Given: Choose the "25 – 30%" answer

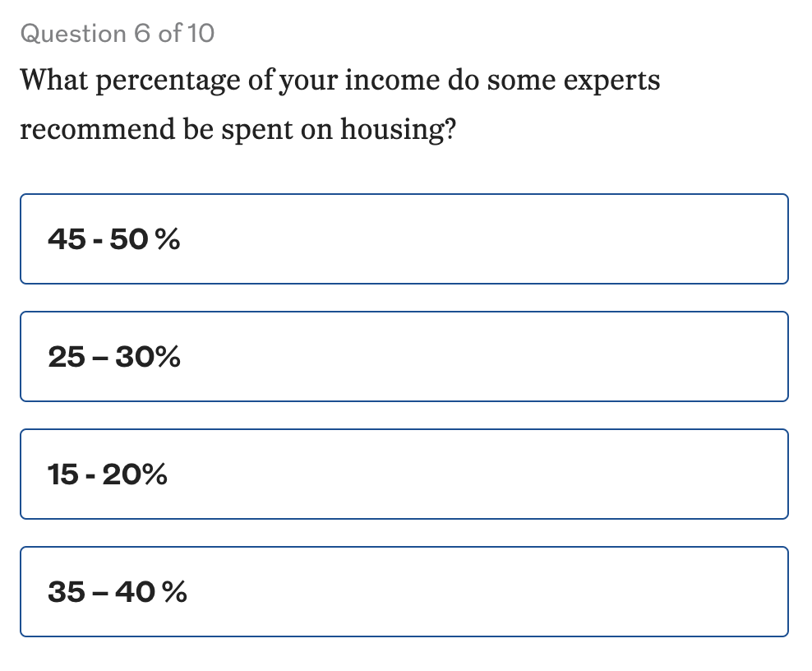Looking at the screenshot, I should coord(404,357).
